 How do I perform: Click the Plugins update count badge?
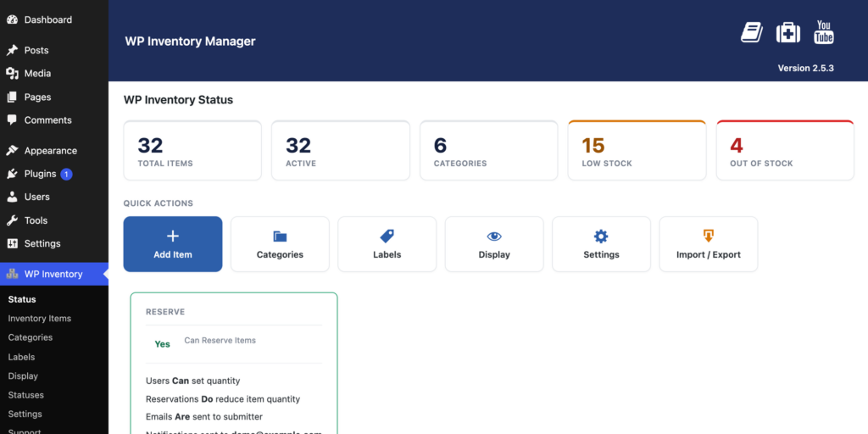click(x=66, y=174)
